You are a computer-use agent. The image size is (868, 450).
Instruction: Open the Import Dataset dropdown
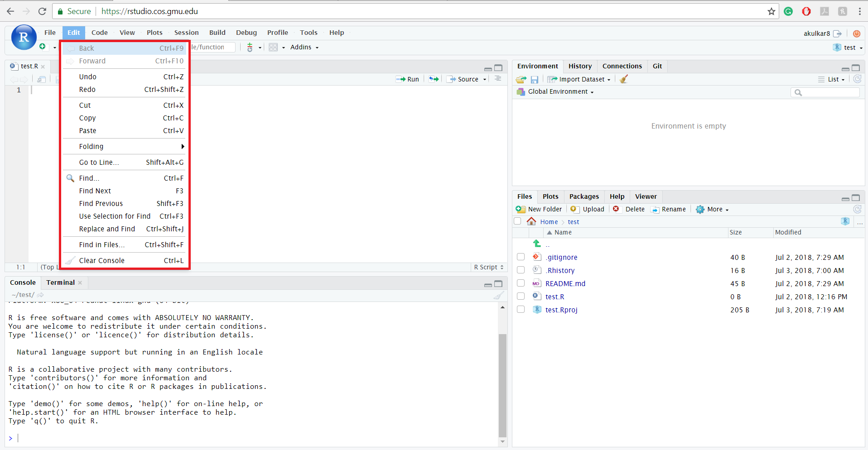(579, 79)
